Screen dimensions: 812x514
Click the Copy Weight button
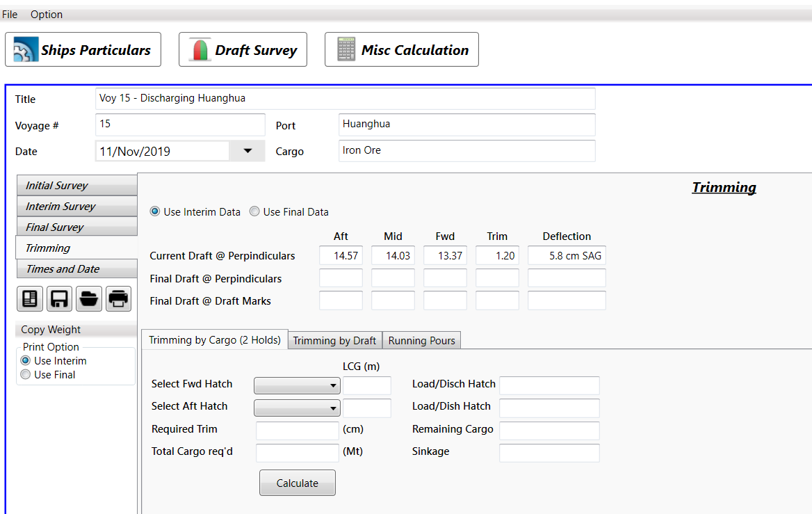coord(51,330)
